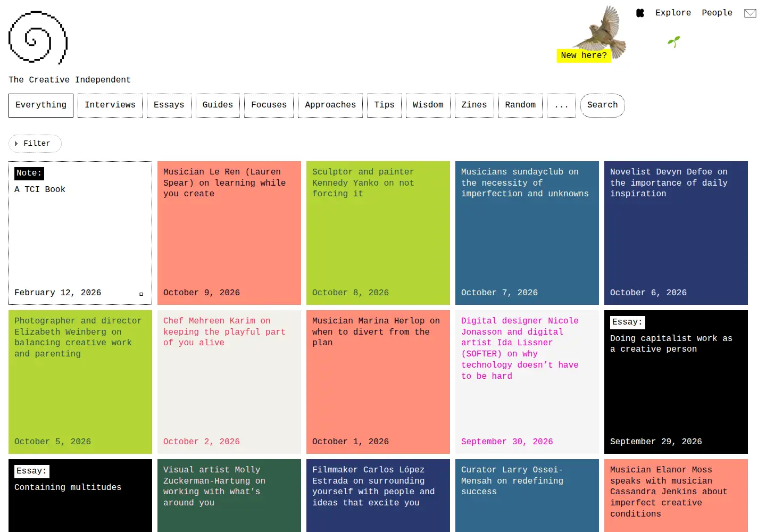
Task: Click the yellow 'New here?' button
Action: pos(584,55)
